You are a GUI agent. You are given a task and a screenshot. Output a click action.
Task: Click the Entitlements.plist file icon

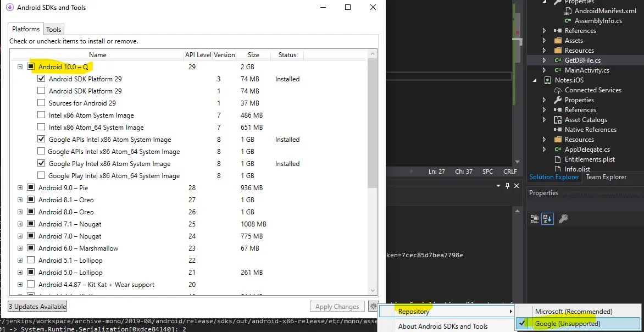[x=557, y=159]
